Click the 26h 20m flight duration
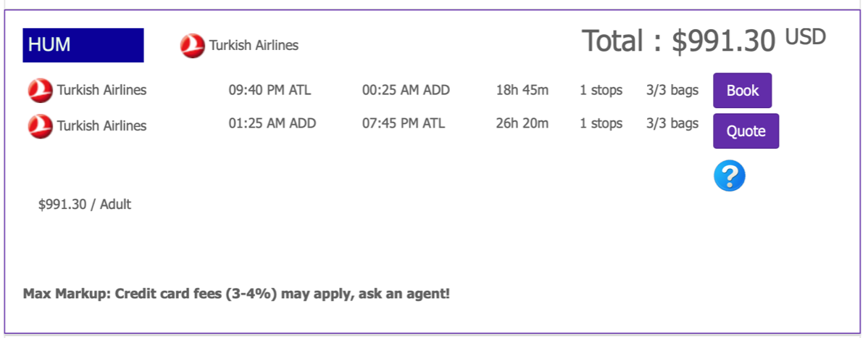The image size is (868, 338). (522, 123)
